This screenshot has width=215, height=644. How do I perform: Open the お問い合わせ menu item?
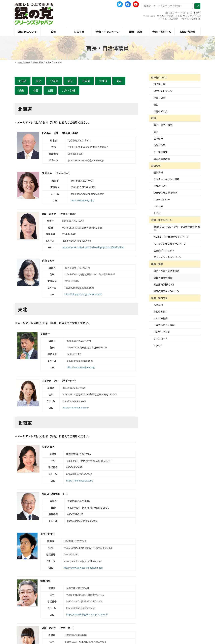(x=187, y=32)
